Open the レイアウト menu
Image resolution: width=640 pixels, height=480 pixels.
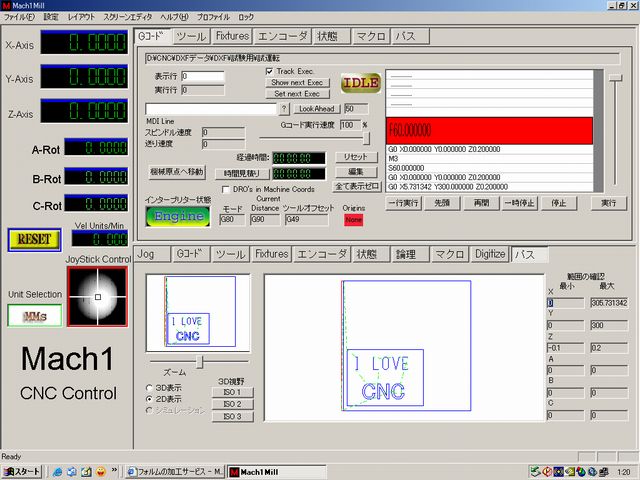click(81, 17)
